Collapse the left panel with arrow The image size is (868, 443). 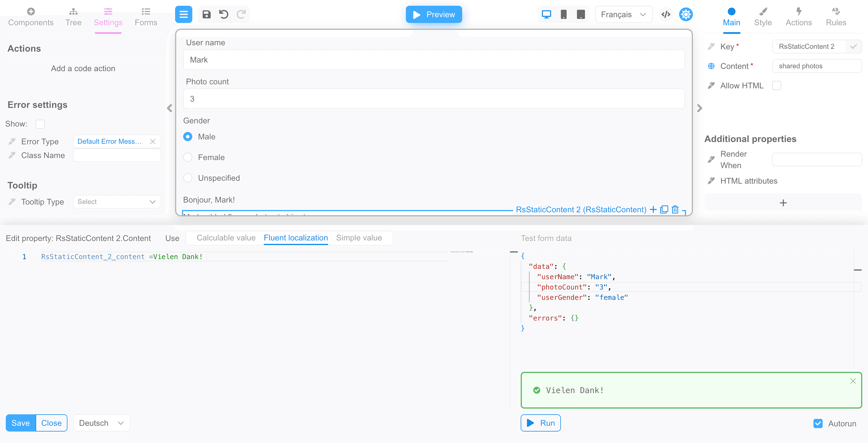169,108
